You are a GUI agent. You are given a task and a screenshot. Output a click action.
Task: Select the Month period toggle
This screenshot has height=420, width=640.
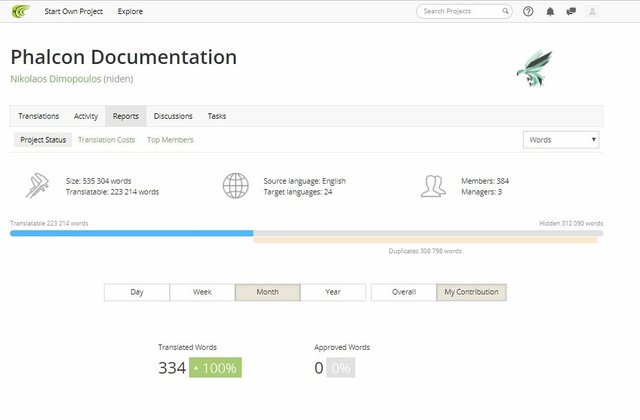coord(267,292)
